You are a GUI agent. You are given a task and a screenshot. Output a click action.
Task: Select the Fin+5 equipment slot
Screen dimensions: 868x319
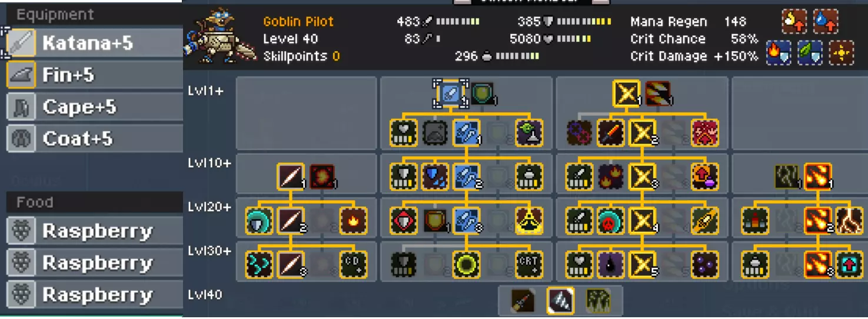pos(94,75)
